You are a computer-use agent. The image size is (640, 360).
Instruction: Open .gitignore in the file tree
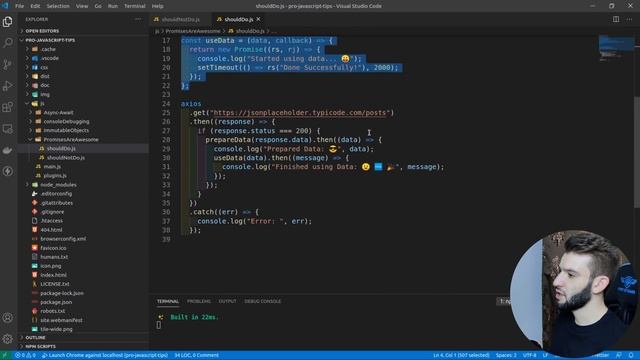83,212
